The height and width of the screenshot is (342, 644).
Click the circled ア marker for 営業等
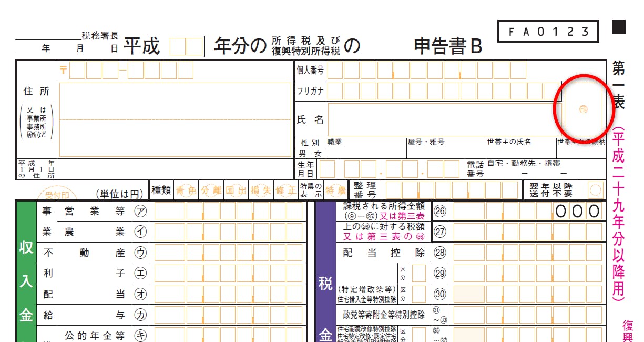(x=140, y=211)
